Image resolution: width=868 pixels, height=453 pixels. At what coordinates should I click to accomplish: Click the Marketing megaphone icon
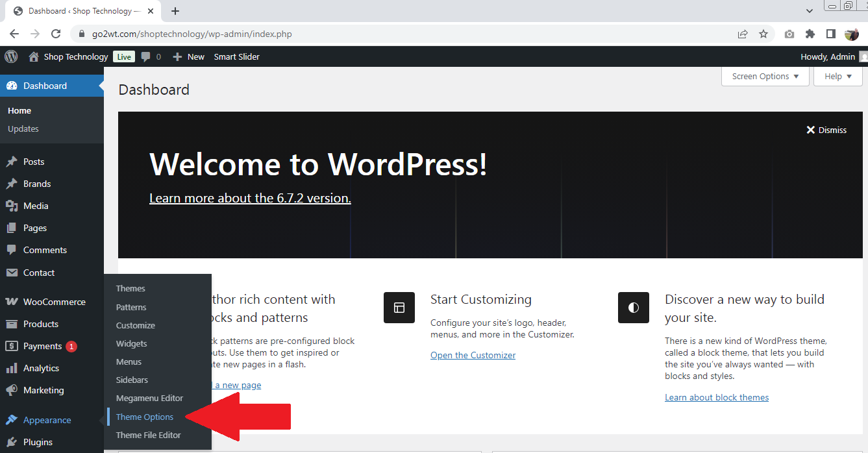coord(12,390)
